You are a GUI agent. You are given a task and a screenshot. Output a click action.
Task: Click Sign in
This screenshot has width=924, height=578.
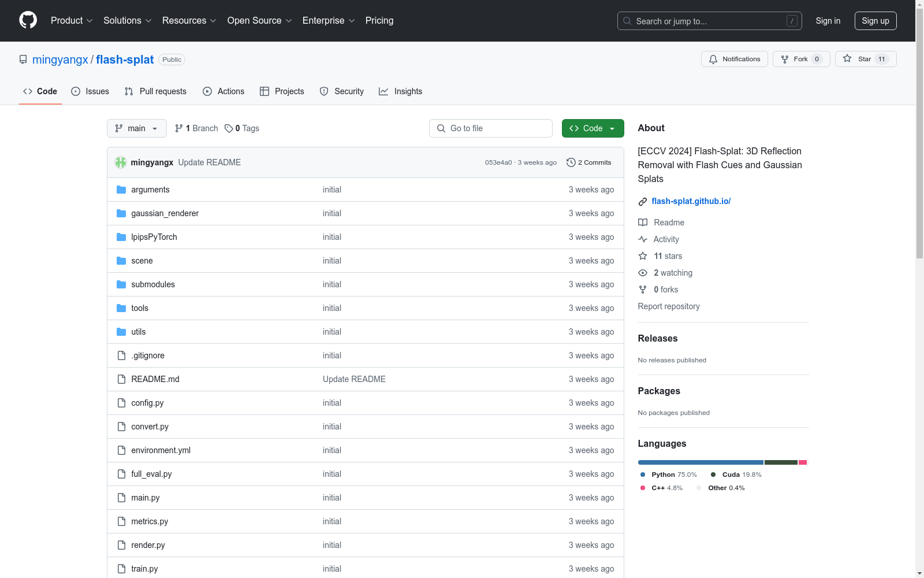click(828, 21)
